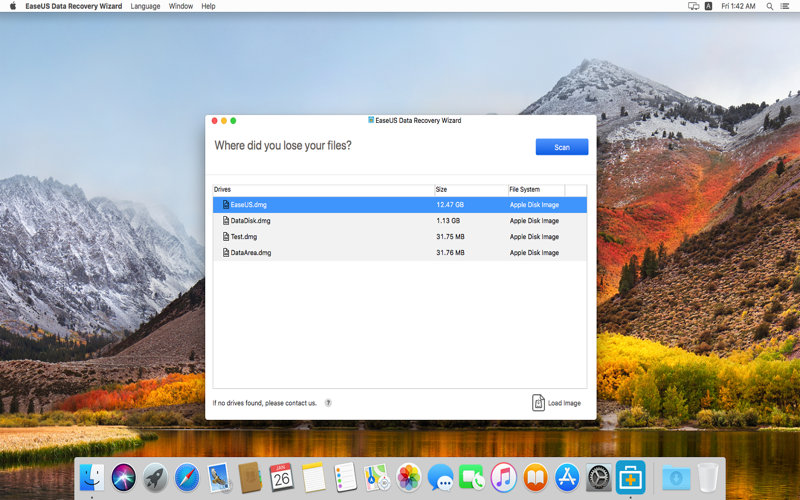Open System Preferences gear in dock
Screen dimensions: 800x500
[598, 477]
